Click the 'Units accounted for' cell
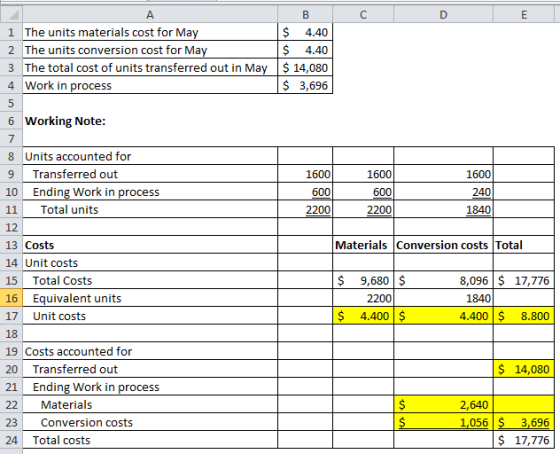The height and width of the screenshot is (454, 560). coord(150,156)
